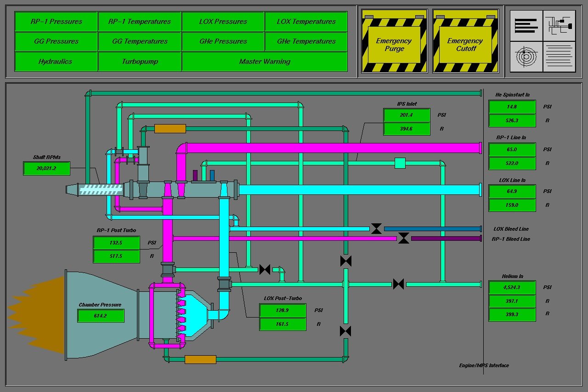Click the Shaft RPMs value 20,021.2
Screen dimensions: 588x392
pos(46,168)
